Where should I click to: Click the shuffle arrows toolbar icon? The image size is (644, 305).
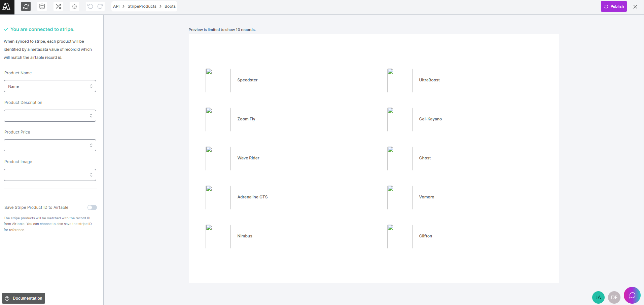[x=58, y=6]
